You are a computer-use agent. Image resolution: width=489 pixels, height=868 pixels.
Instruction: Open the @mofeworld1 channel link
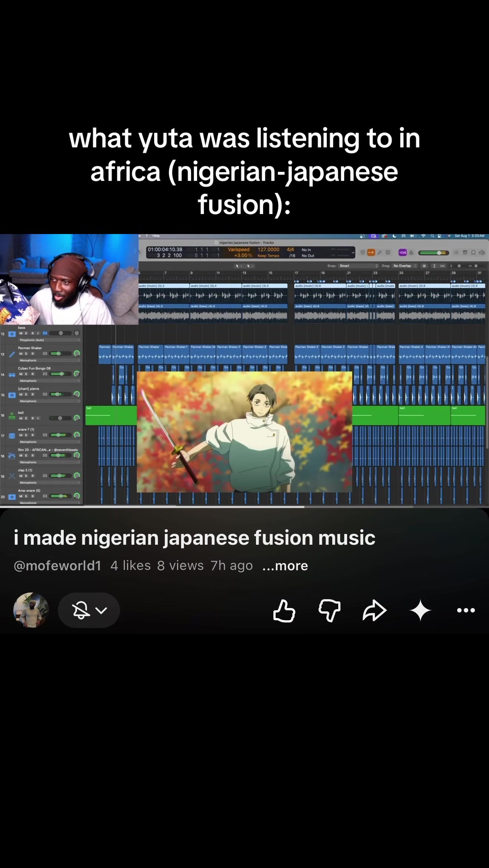tap(57, 566)
